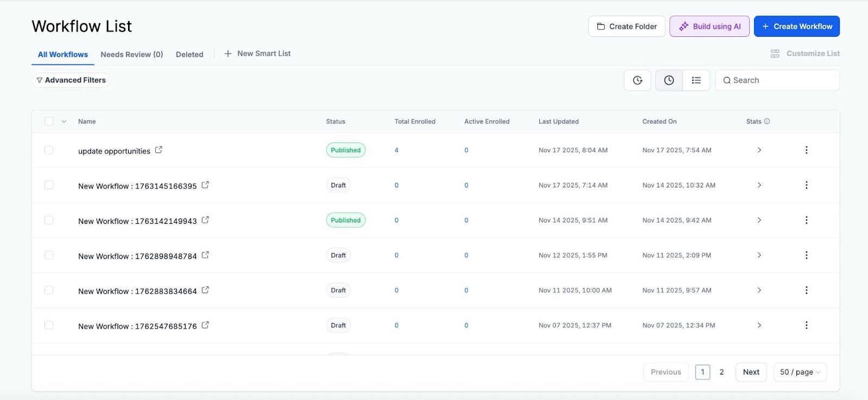
Task: Click the Create Workflow button
Action: coord(796,27)
